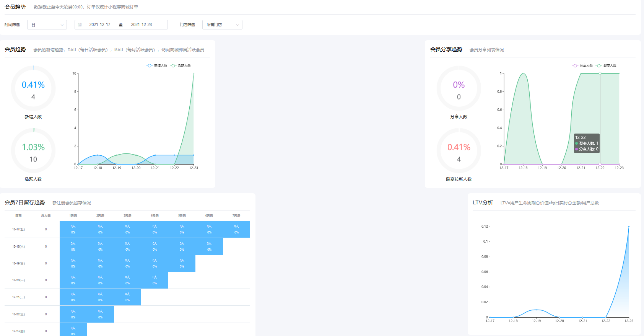Viewport: 644px width, 336px height.
Task: Click the 12-19 data point on LTV chart
Action: click(536, 310)
